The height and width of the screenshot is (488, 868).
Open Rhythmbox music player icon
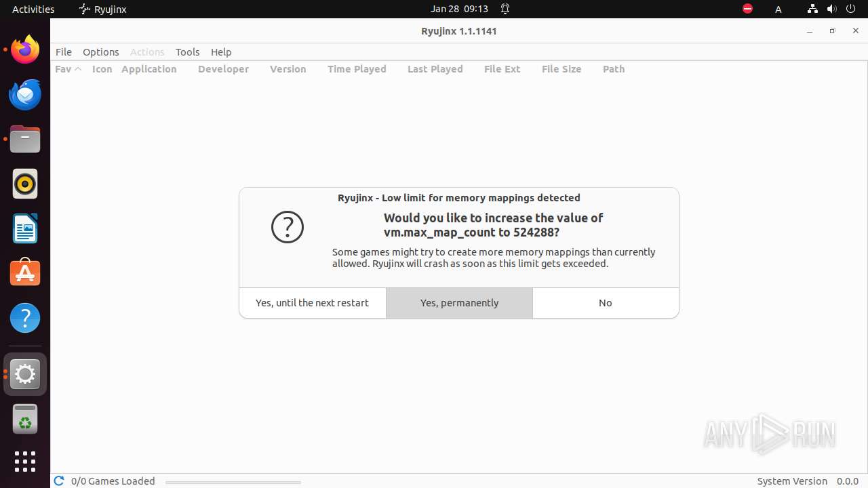[x=25, y=184]
